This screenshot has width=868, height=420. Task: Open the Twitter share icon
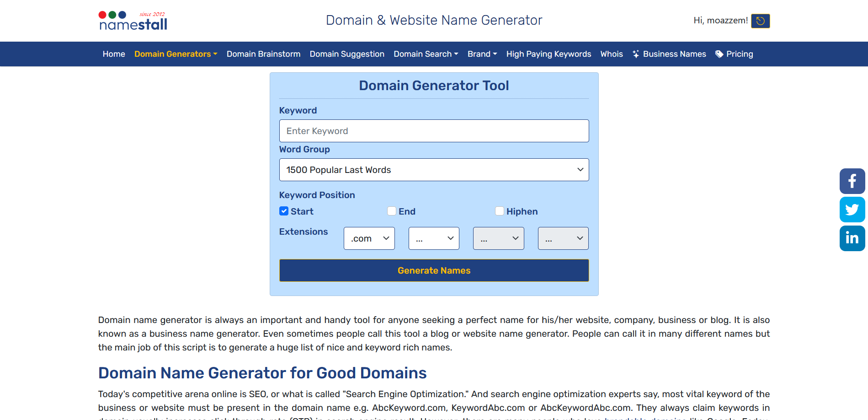852,210
